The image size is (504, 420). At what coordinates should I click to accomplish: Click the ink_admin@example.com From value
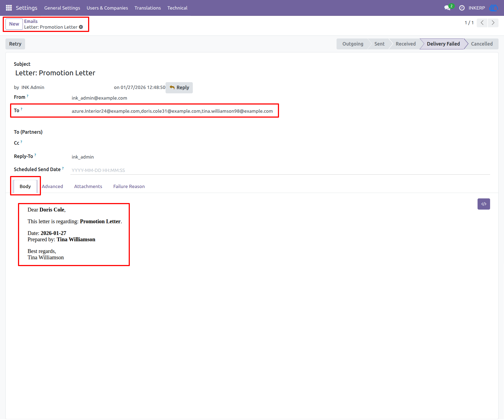pyautogui.click(x=99, y=98)
